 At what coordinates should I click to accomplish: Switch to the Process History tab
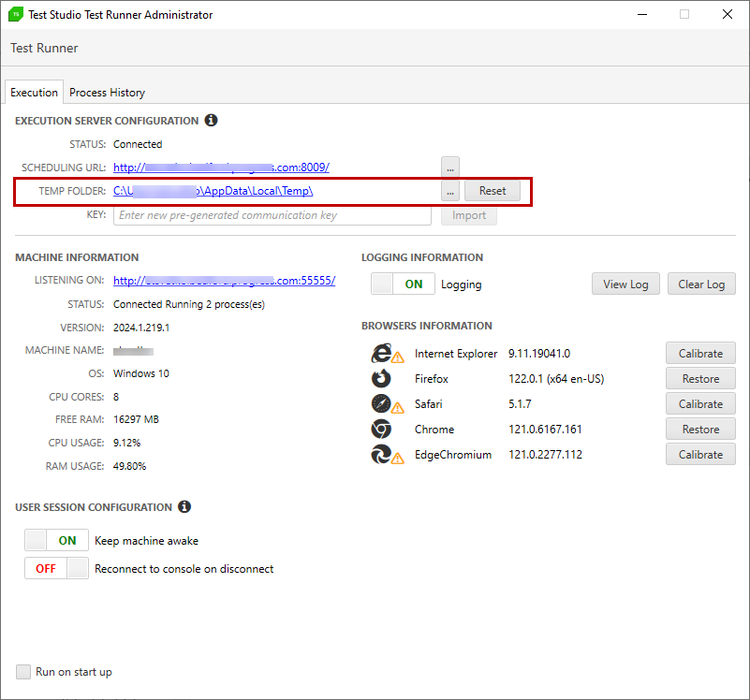click(107, 93)
